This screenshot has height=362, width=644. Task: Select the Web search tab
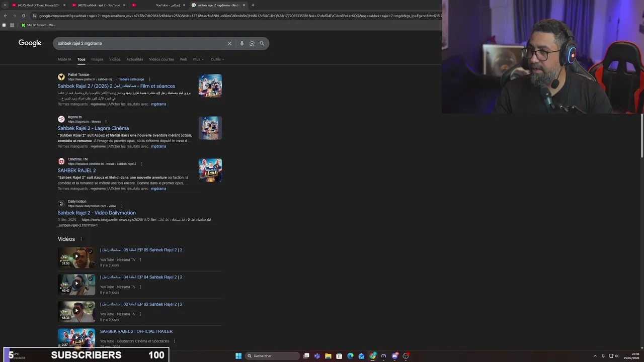184,59
